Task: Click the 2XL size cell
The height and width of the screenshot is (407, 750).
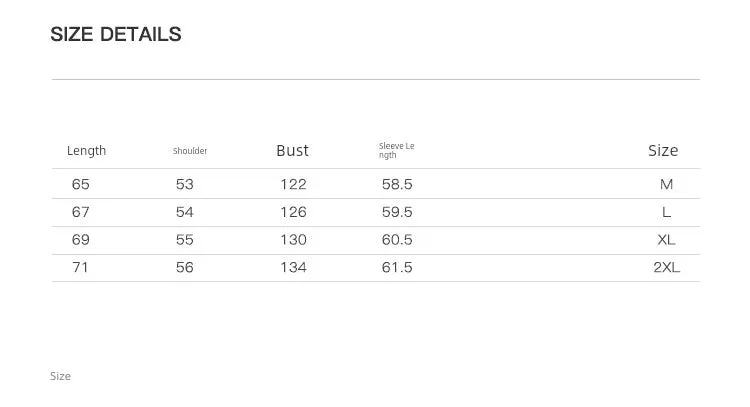Action: (x=666, y=267)
